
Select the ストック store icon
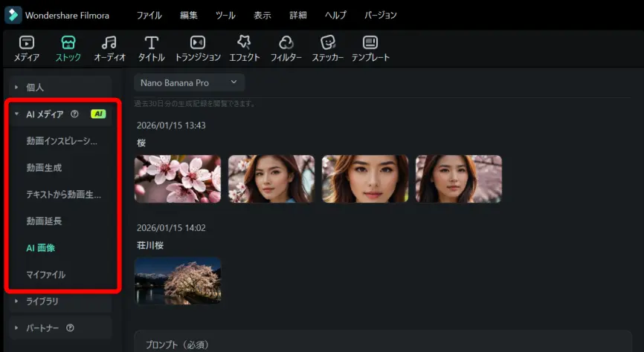[x=68, y=42]
